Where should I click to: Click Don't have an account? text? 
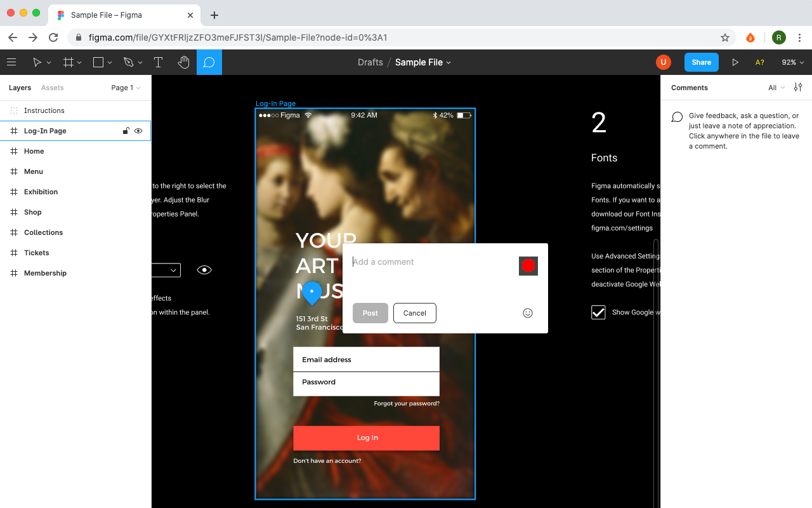(327, 461)
